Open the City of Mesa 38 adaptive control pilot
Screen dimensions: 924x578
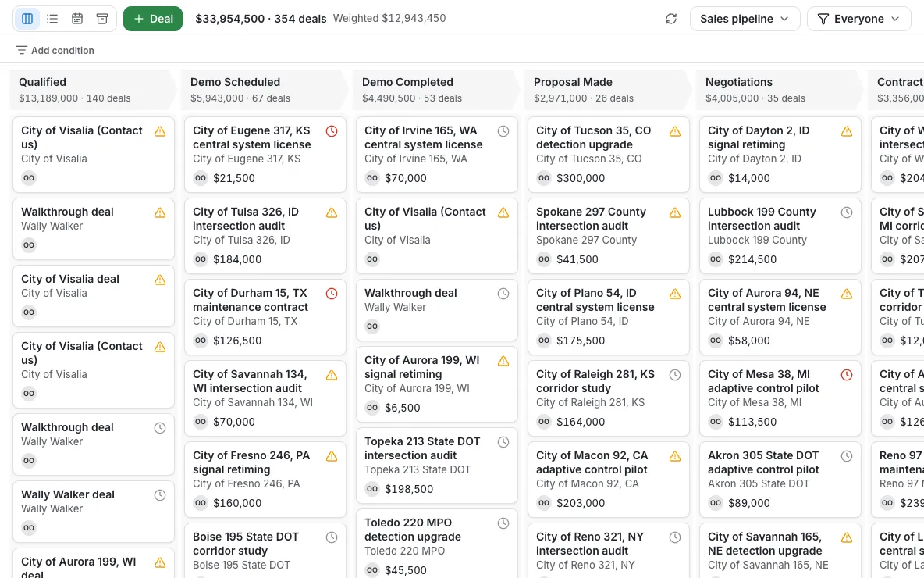(x=780, y=398)
